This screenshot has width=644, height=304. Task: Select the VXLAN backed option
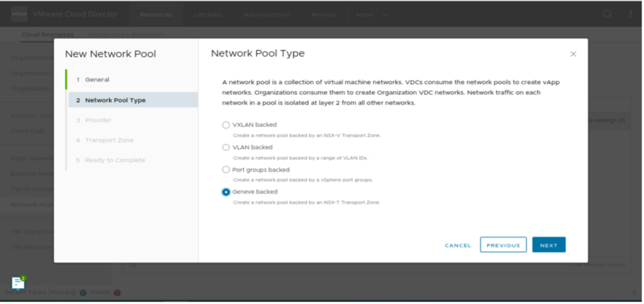[226, 125]
